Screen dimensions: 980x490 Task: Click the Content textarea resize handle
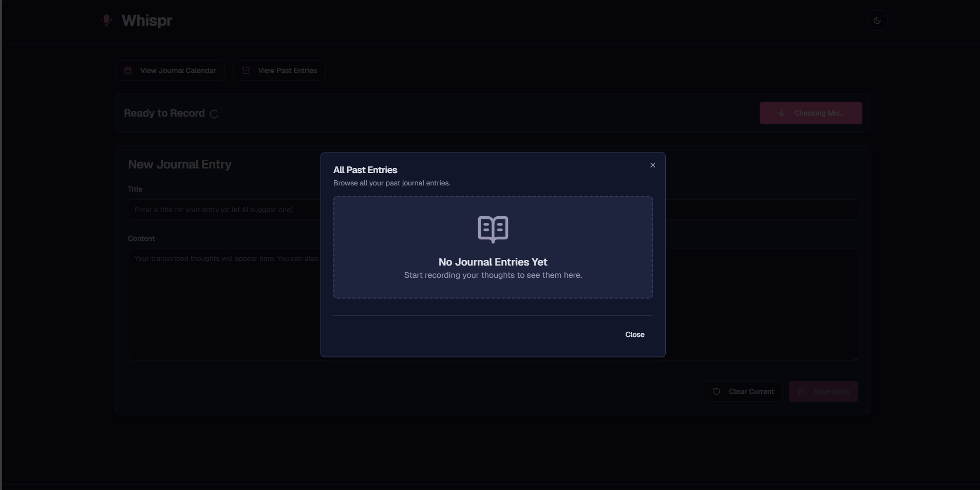coord(855,358)
